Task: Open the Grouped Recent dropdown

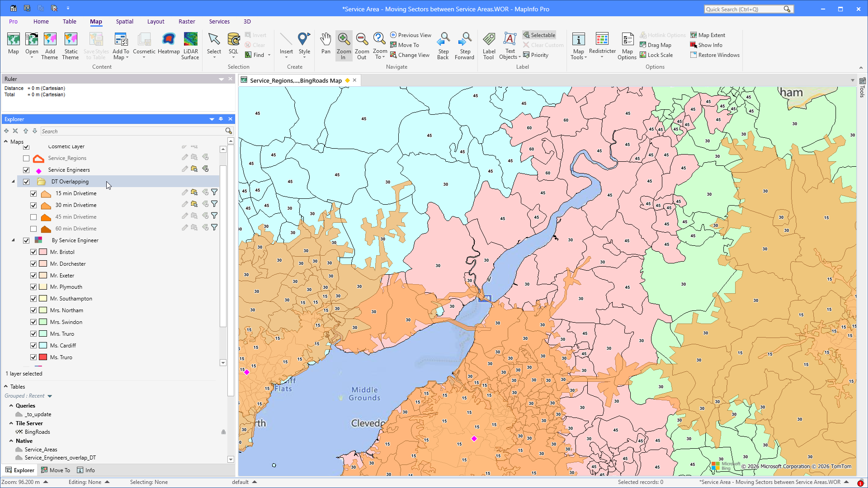Action: 50,396
